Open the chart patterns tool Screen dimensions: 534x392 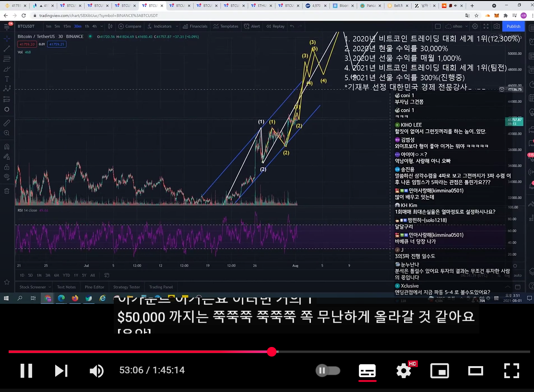[x=7, y=89]
